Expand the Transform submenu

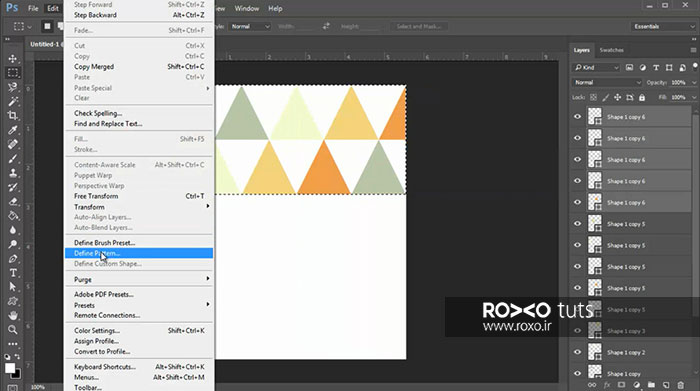(x=139, y=207)
